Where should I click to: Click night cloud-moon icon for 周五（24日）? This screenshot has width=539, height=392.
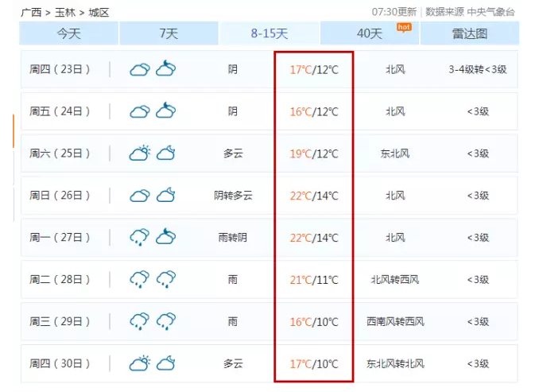coord(166,110)
